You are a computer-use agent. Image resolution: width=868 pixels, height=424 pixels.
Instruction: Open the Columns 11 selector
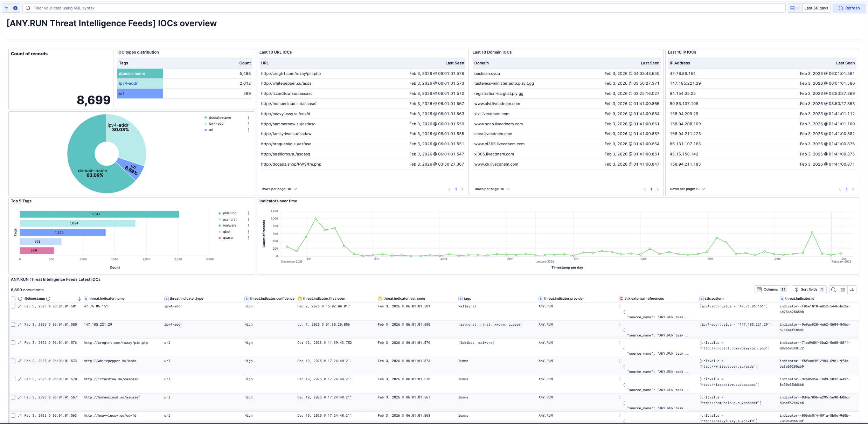(x=771, y=290)
